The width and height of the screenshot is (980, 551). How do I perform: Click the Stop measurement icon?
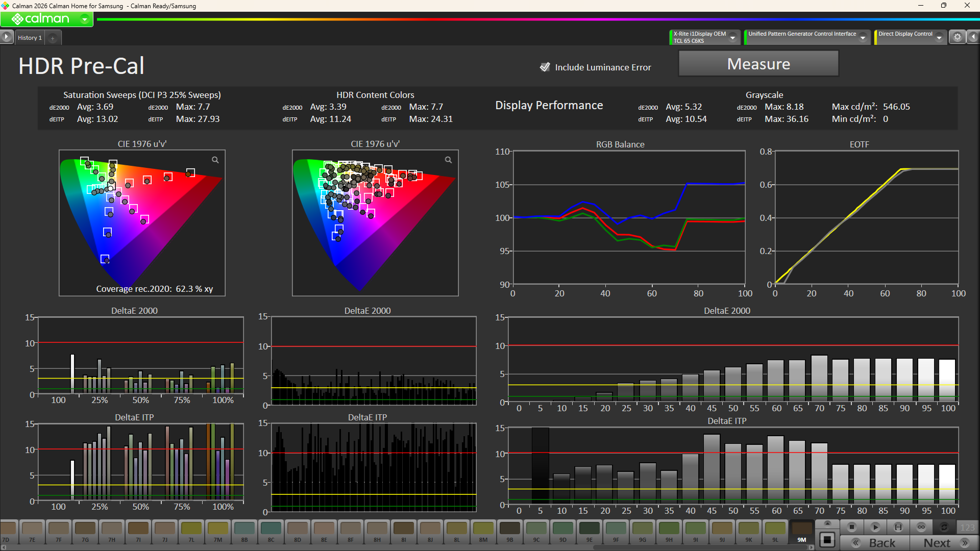click(851, 527)
